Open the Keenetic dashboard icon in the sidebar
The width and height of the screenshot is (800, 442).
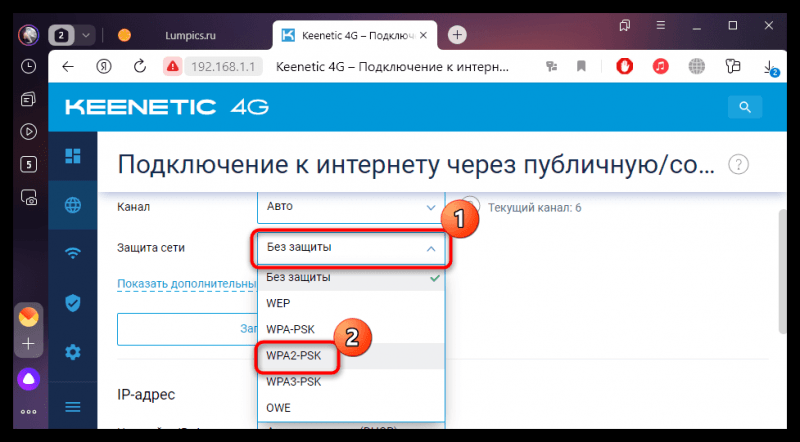click(72, 156)
